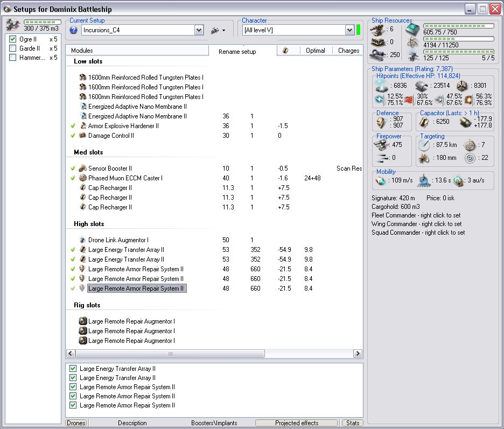Click the powergrid icon next to 4194 / 11250
The width and height of the screenshot is (504, 429).
412,42
